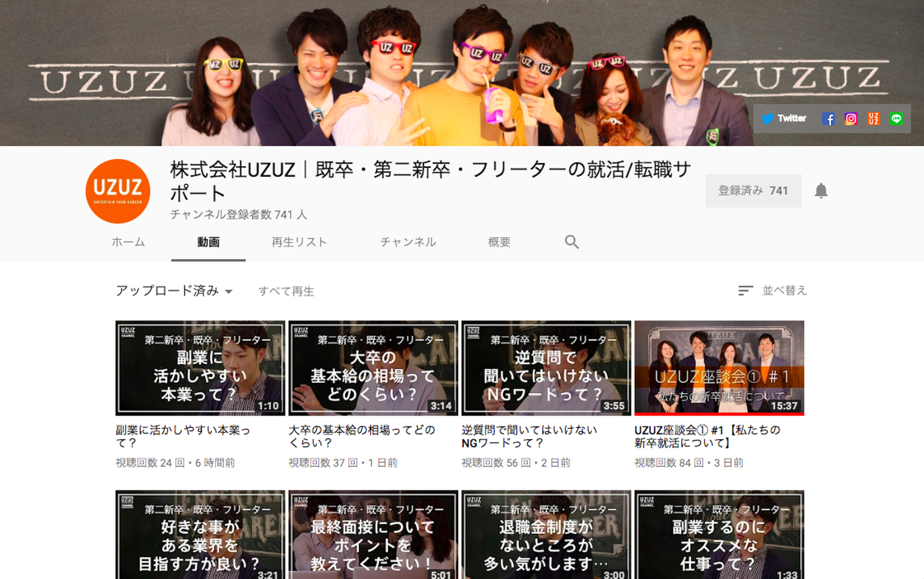The height and width of the screenshot is (579, 924).
Task: Click the 視聴回数 56 回・2 日前 text
Action: 516,463
